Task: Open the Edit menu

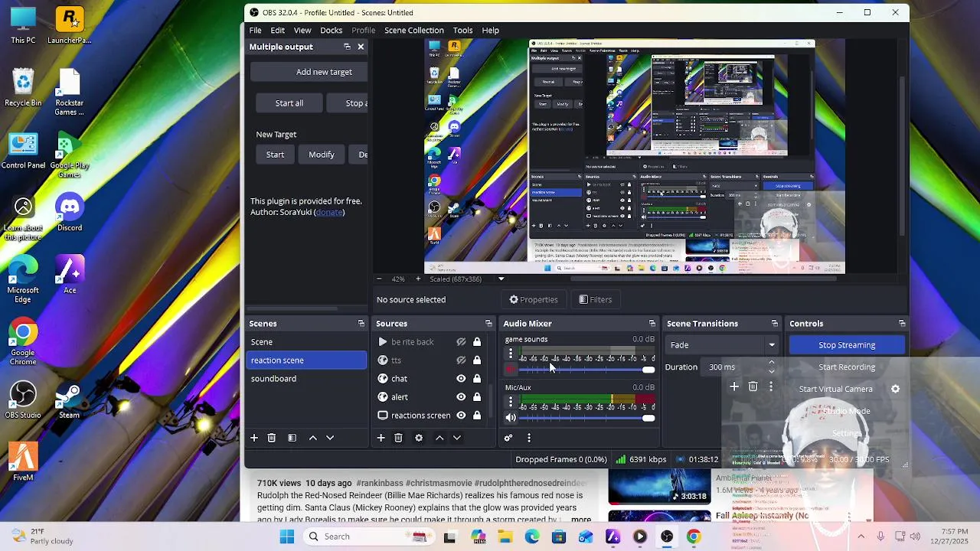Action: click(277, 31)
